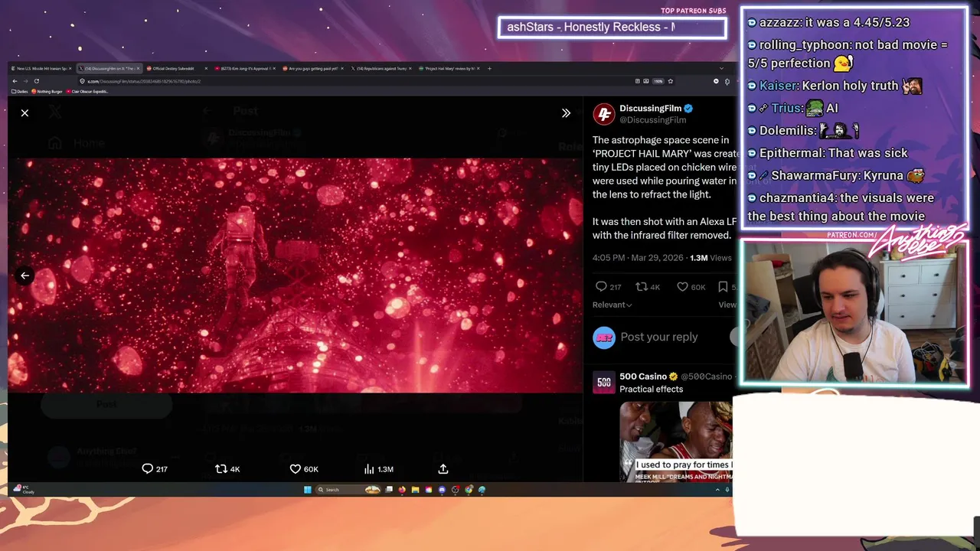Open the 500 Casino profile name

pyautogui.click(x=643, y=377)
